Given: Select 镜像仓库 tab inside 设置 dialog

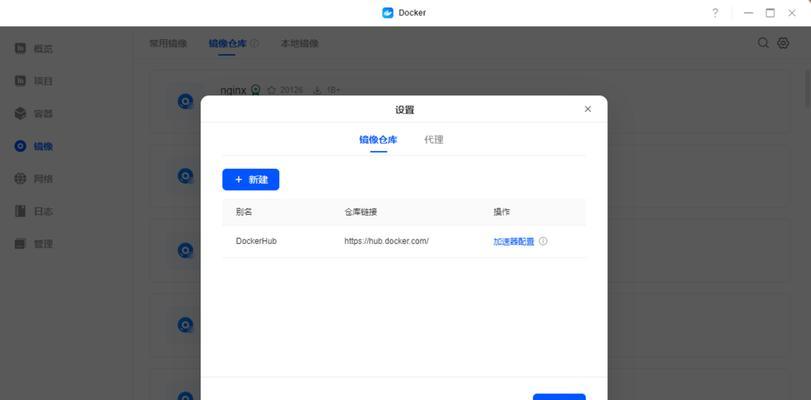Looking at the screenshot, I should point(378,140).
